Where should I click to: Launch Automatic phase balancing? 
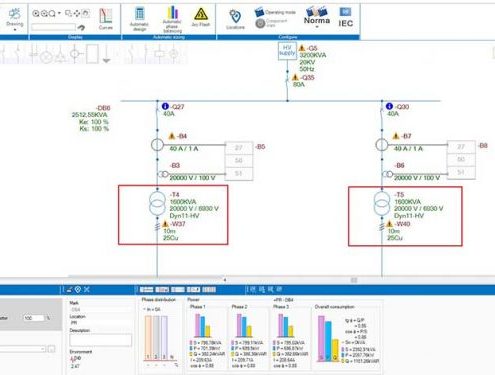[172, 19]
